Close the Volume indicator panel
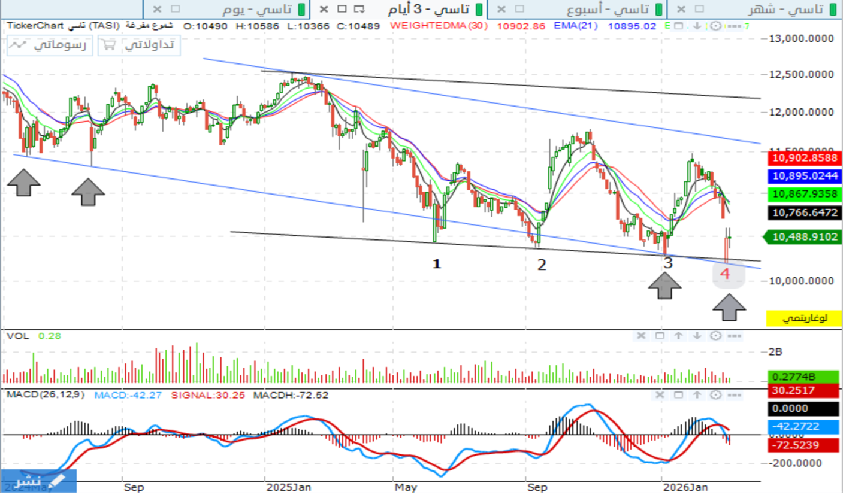Screen dimensions: 843x504 pos(641,336)
